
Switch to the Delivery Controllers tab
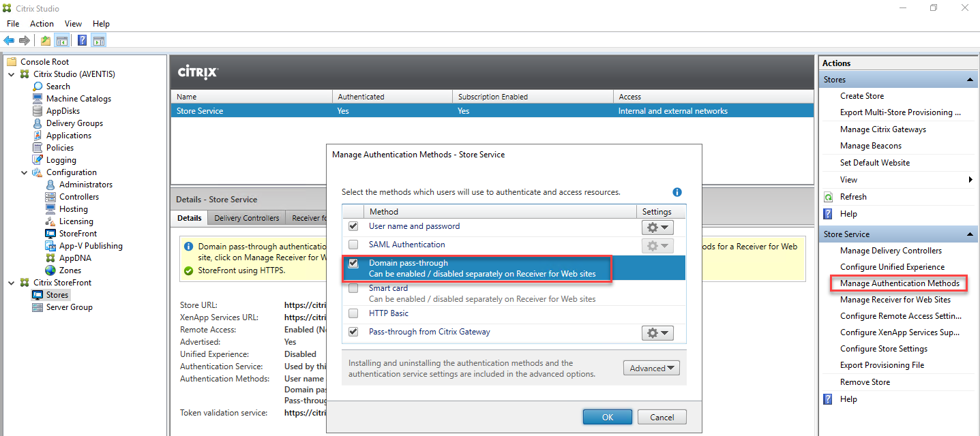[247, 218]
